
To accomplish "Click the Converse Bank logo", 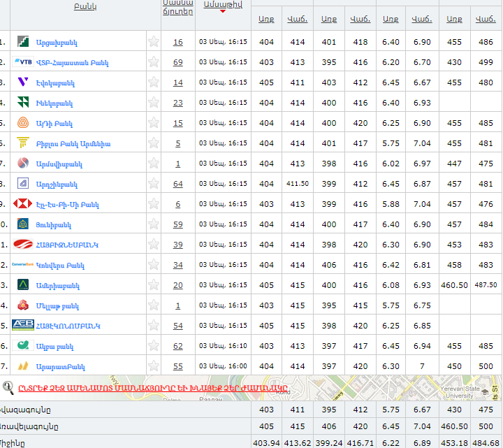I will [x=23, y=264].
